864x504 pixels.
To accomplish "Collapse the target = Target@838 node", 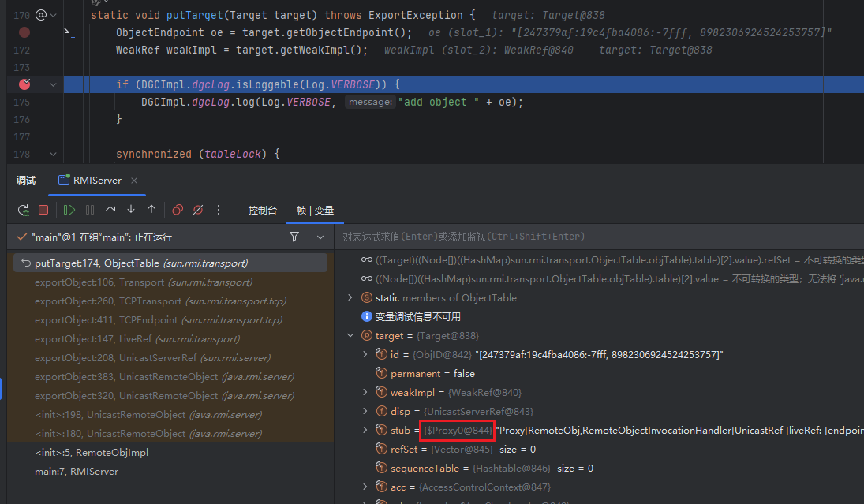I will pyautogui.click(x=350, y=335).
